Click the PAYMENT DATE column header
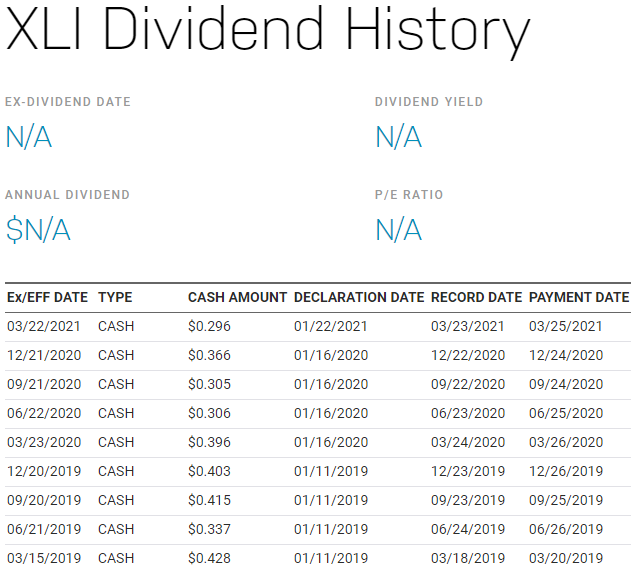 [x=579, y=297]
